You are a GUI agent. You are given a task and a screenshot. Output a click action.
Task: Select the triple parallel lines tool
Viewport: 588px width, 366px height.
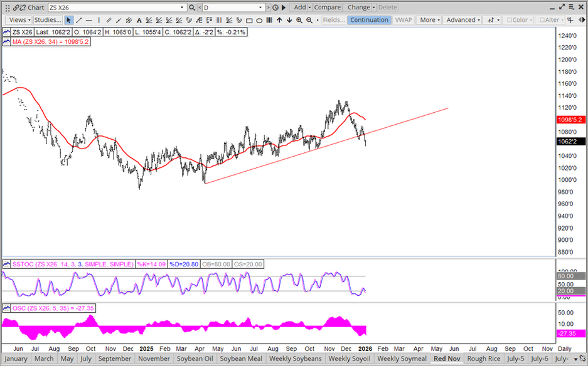coord(129,20)
